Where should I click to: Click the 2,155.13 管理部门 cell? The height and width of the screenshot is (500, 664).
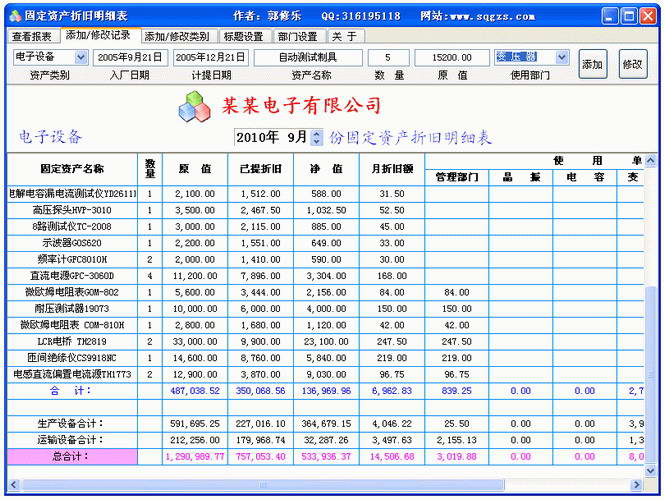pos(457,440)
